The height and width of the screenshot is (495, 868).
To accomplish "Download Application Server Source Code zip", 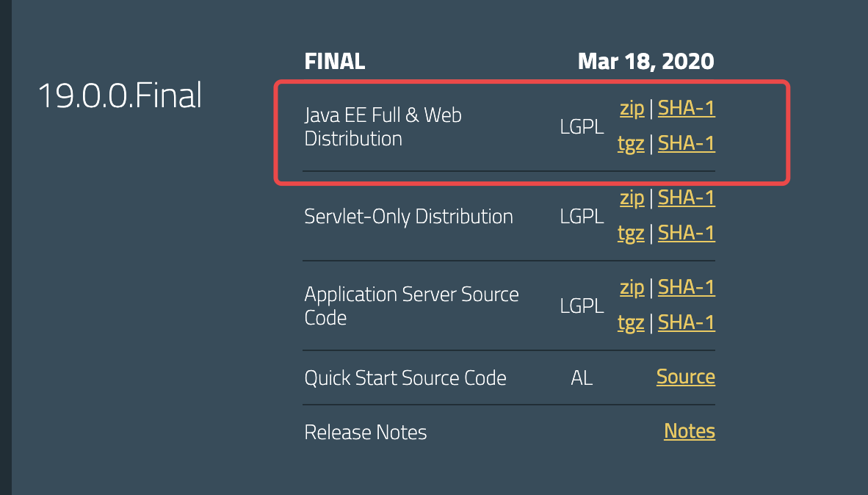I will click(x=632, y=286).
